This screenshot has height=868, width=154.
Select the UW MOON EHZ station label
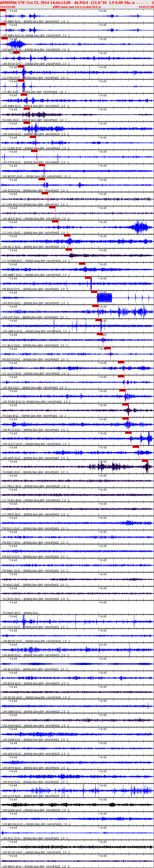[36, 825]
